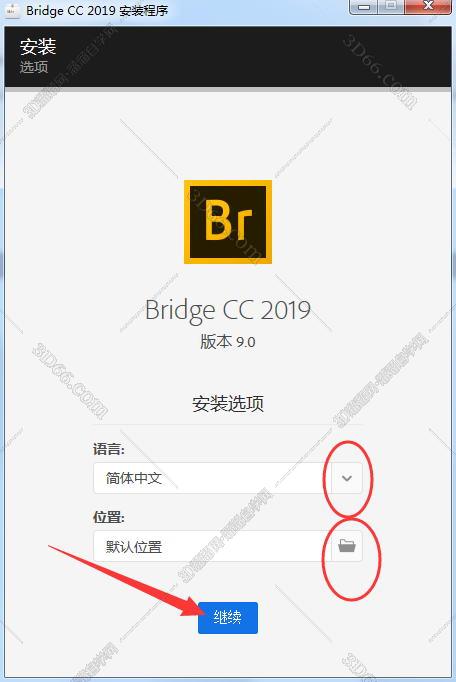Screen dimensions: 456x682
Task: Click the 版本 9.0 version text
Action: (x=228, y=342)
